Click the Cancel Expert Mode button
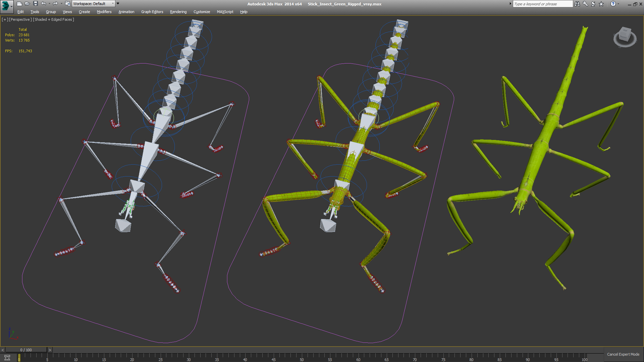Viewport: 644px width, 362px height. [623, 354]
